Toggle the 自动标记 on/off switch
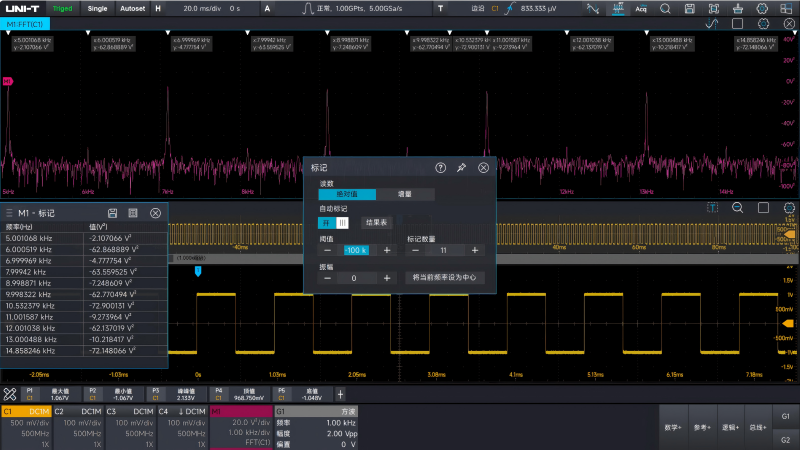The image size is (800, 450). (333, 223)
